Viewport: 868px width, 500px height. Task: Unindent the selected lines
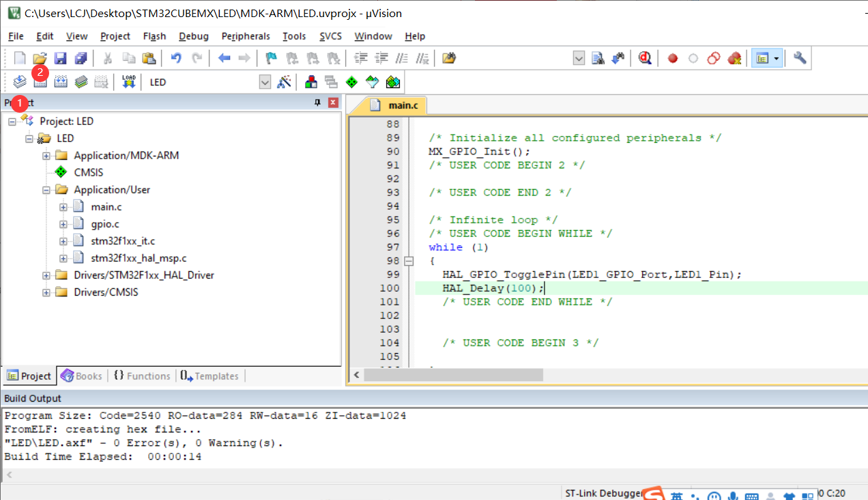pyautogui.click(x=382, y=59)
